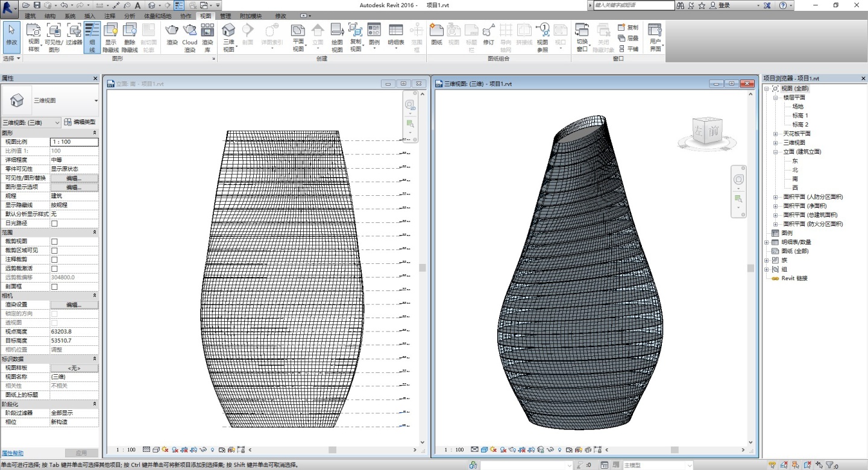The image size is (868, 470).
Task: Toggle the 远剪裁激活 checkbox
Action: point(54,268)
